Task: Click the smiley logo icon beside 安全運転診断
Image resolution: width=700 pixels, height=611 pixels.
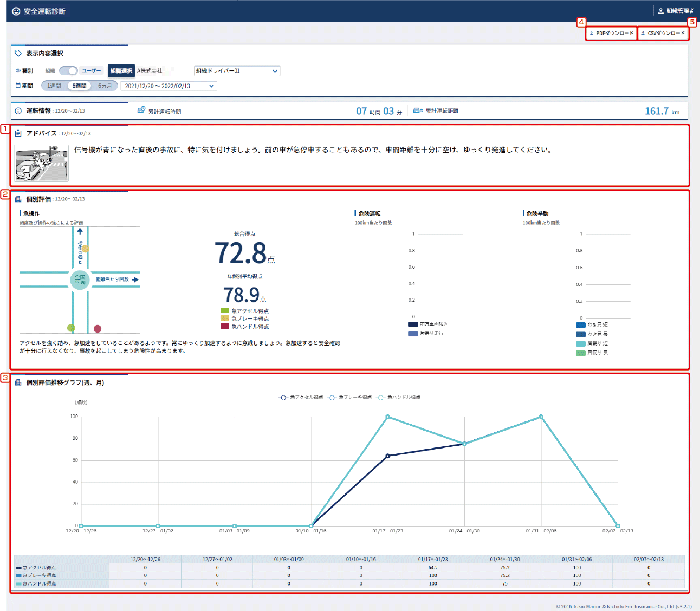Action: 16,11
